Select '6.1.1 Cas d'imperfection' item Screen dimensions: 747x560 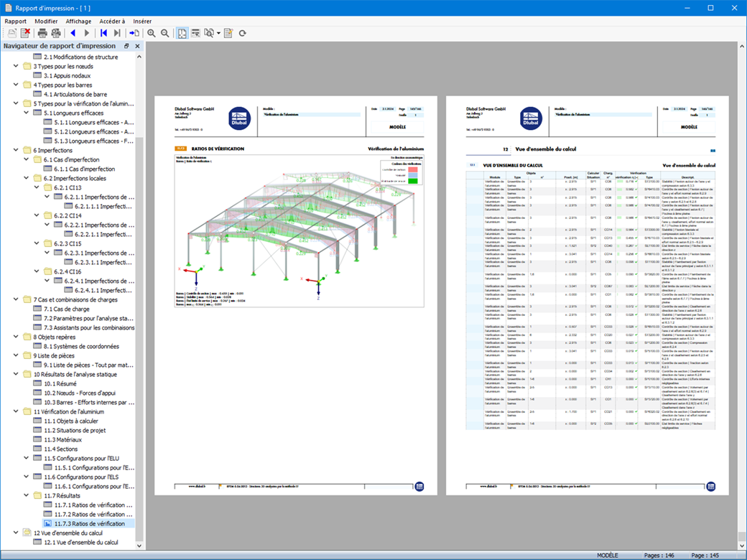click(84, 169)
